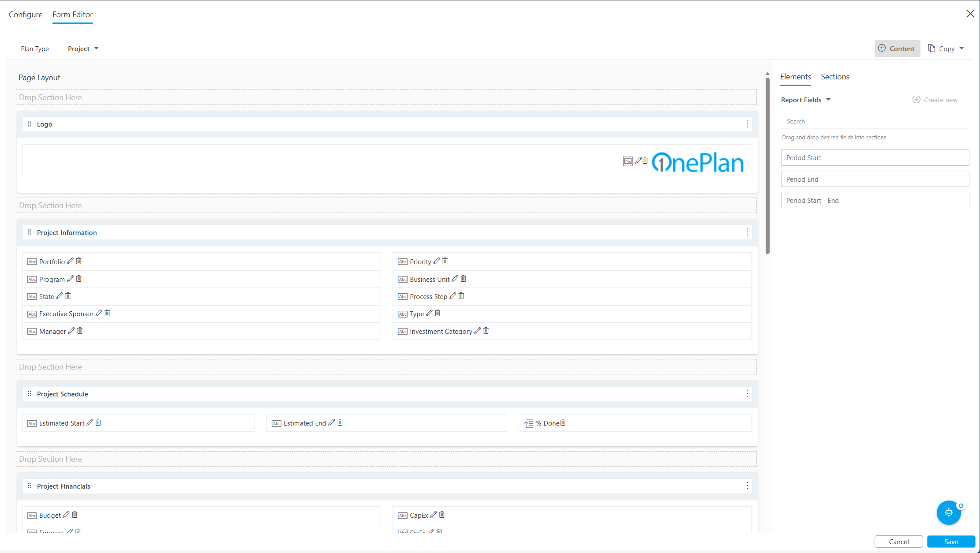This screenshot has height=553, width=980.
Task: Delete the Business Unit field
Action: [x=464, y=279]
